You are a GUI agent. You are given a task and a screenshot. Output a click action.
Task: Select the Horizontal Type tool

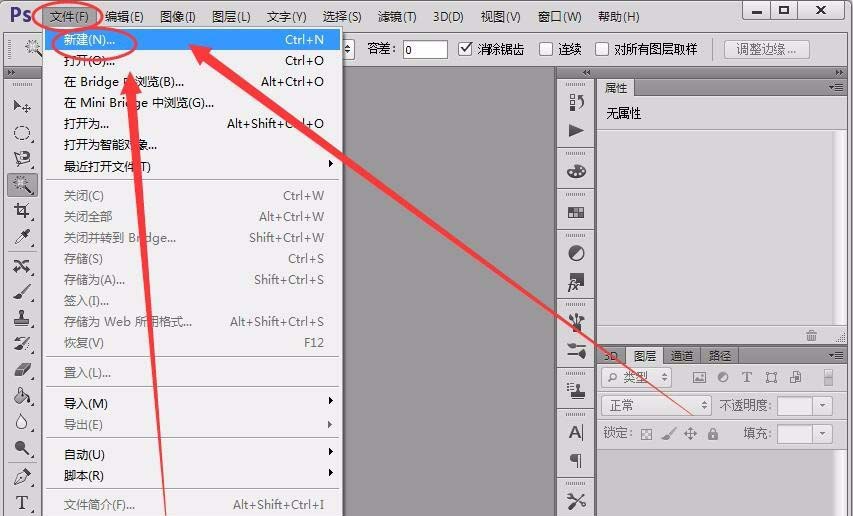point(22,503)
